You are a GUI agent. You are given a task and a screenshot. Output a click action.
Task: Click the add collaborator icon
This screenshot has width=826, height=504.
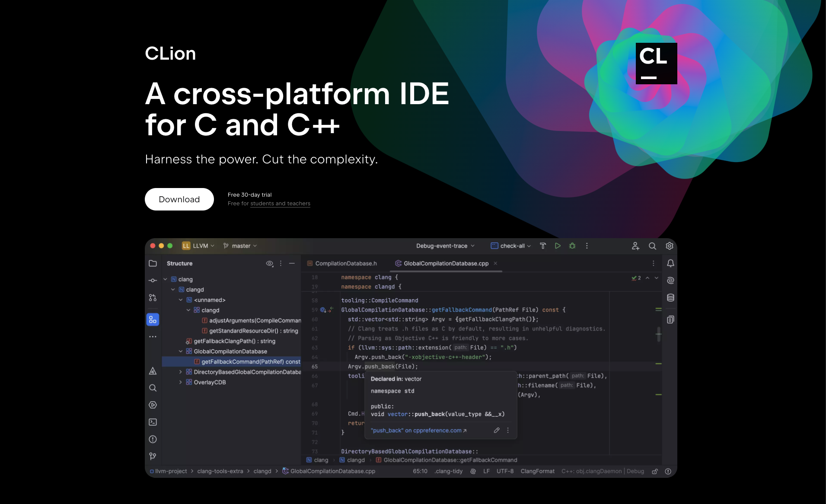click(x=635, y=246)
